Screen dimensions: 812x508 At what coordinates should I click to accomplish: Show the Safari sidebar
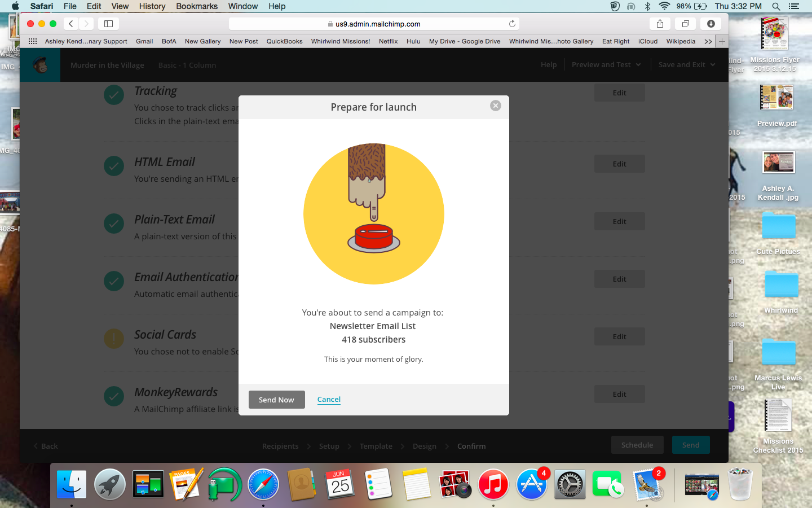click(x=108, y=24)
